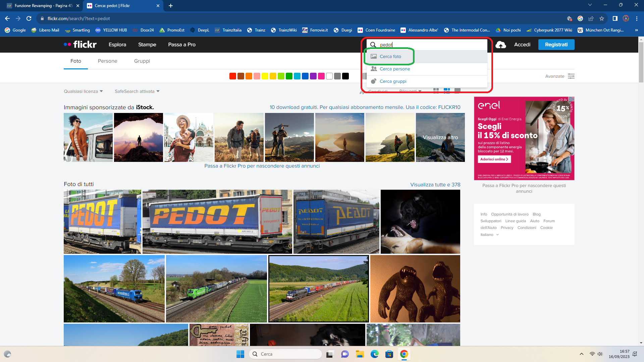The width and height of the screenshot is (644, 362).
Task: Show more bookmarks with the double chevron
Action: click(636, 30)
